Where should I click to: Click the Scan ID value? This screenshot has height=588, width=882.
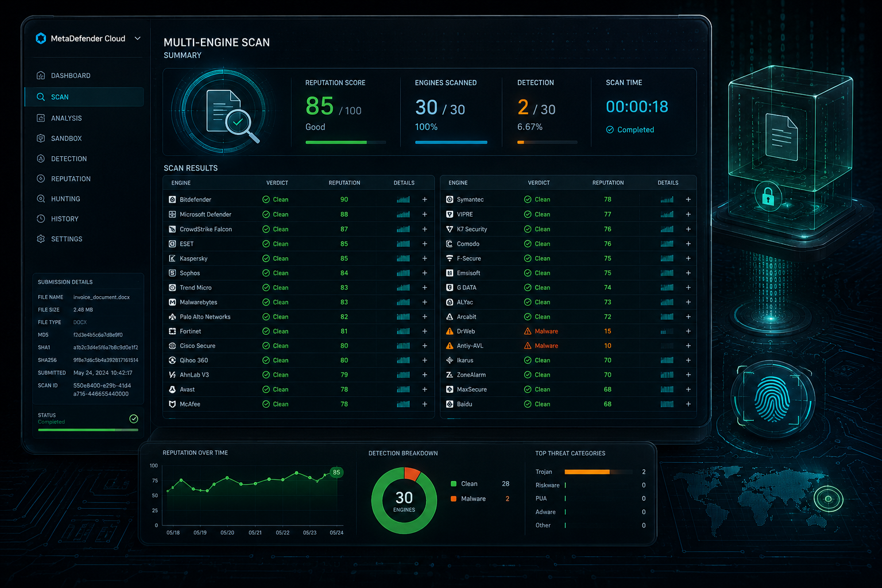tap(102, 390)
